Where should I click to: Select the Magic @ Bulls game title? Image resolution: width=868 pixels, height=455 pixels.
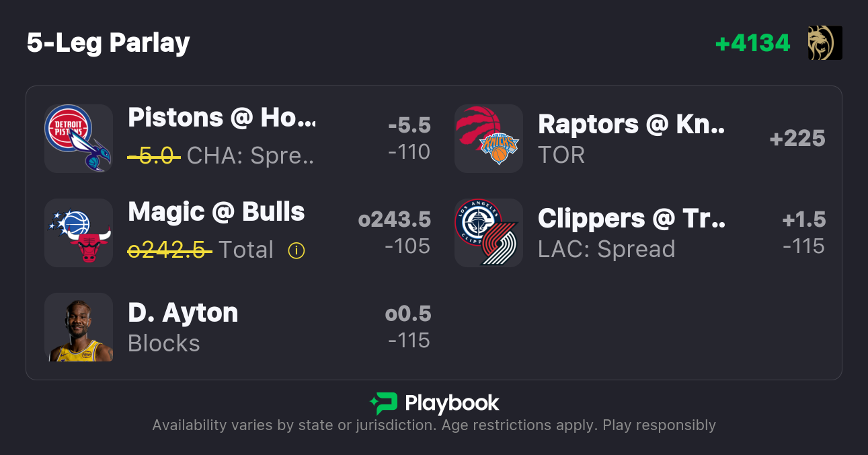(x=216, y=212)
